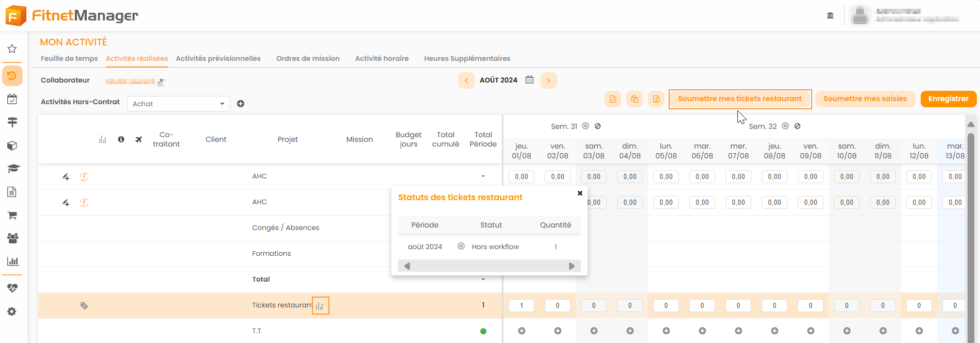Open the calendar picker beside AOÛT 2024

pyautogui.click(x=529, y=80)
